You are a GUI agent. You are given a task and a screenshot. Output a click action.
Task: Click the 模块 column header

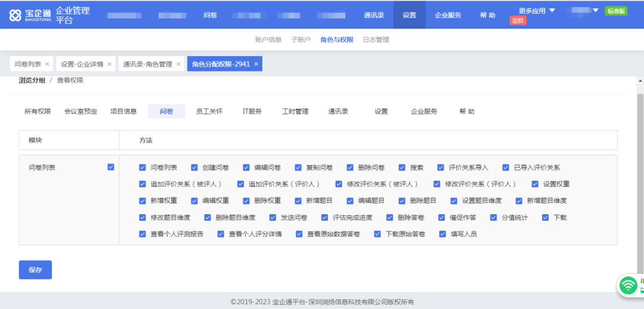click(x=35, y=140)
